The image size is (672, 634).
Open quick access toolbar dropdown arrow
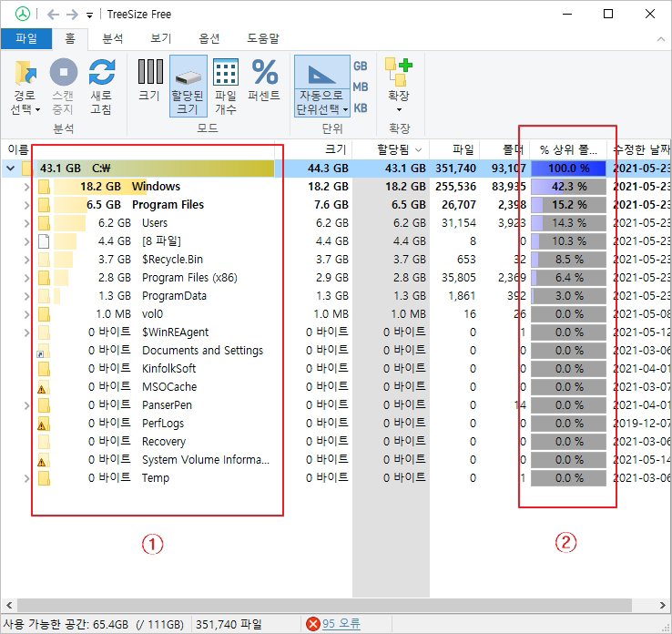click(89, 15)
